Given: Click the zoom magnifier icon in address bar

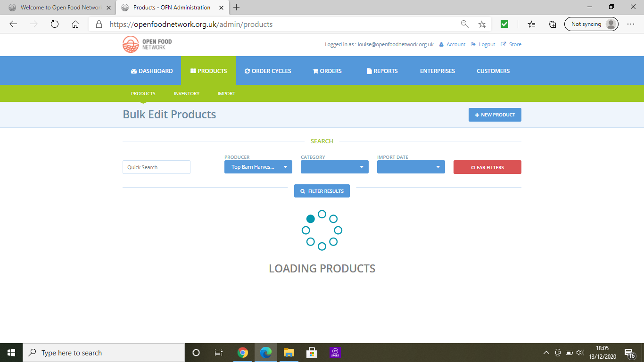Looking at the screenshot, I should [464, 24].
